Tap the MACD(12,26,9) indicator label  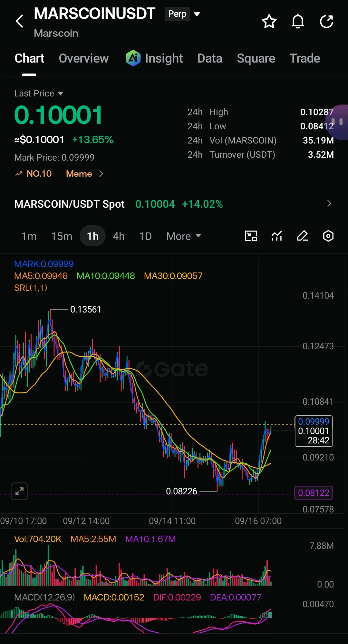point(44,597)
